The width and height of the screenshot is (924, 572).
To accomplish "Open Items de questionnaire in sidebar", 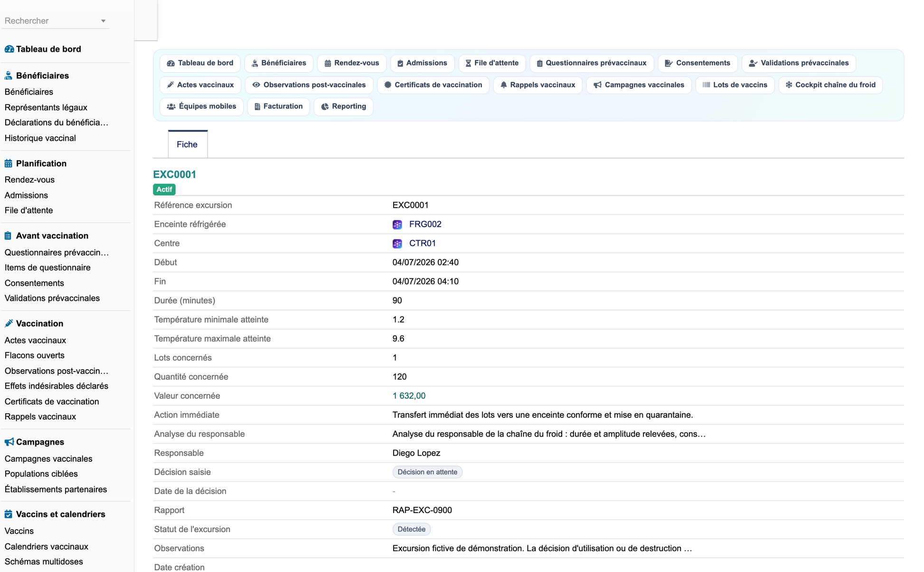I will (47, 267).
